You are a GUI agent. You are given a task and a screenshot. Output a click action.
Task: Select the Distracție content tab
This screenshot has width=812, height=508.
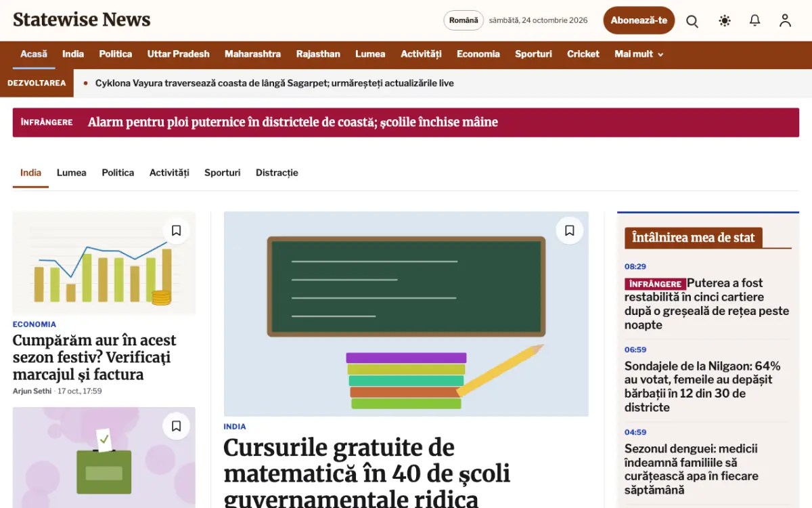point(277,173)
